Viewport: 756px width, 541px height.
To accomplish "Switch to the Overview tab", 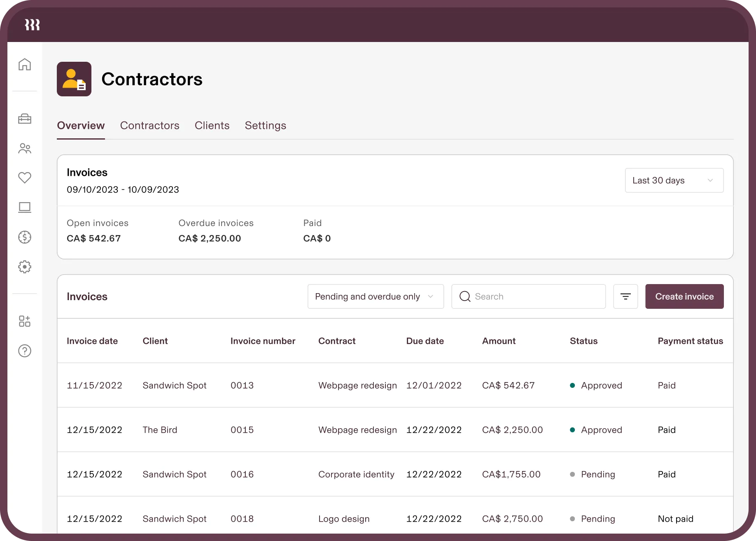I will click(81, 126).
